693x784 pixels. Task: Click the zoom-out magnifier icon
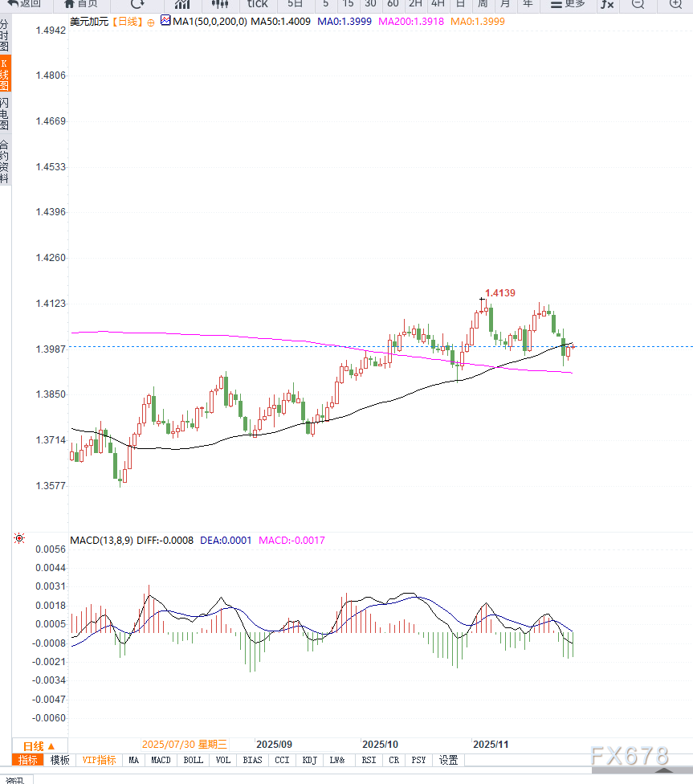(638, 4)
